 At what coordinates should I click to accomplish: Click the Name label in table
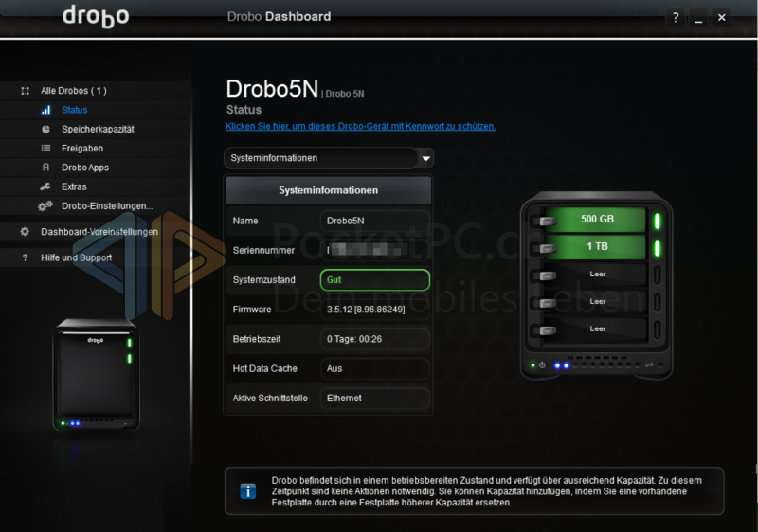point(245,221)
